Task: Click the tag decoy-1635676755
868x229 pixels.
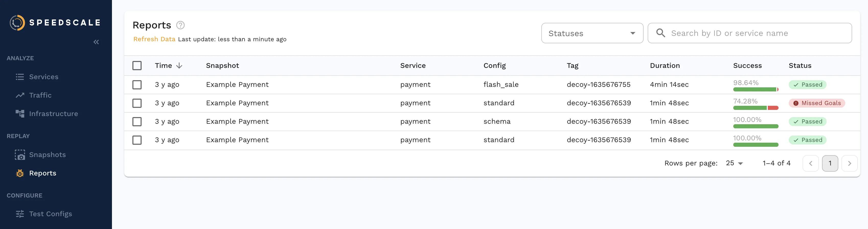Action: coord(598,85)
